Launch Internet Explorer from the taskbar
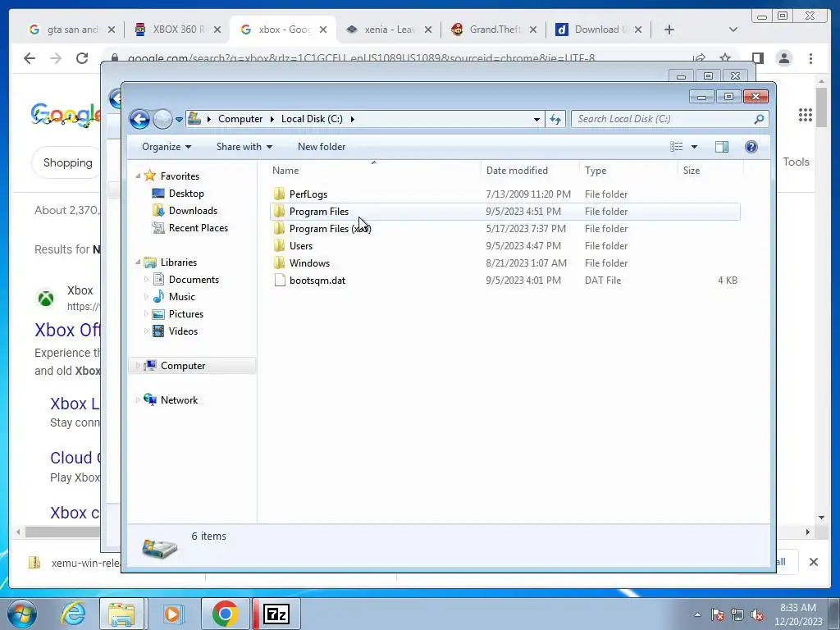Viewport: 840px width, 630px height. coord(73,614)
